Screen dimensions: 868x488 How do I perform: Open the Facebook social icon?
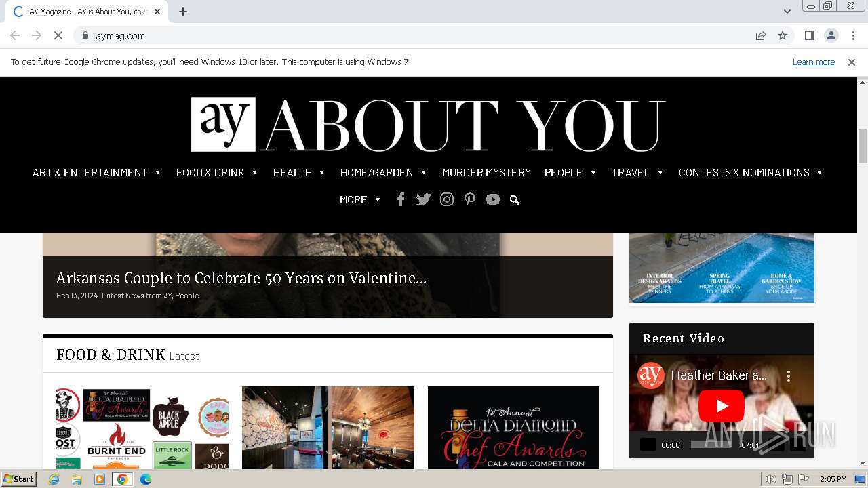click(401, 199)
